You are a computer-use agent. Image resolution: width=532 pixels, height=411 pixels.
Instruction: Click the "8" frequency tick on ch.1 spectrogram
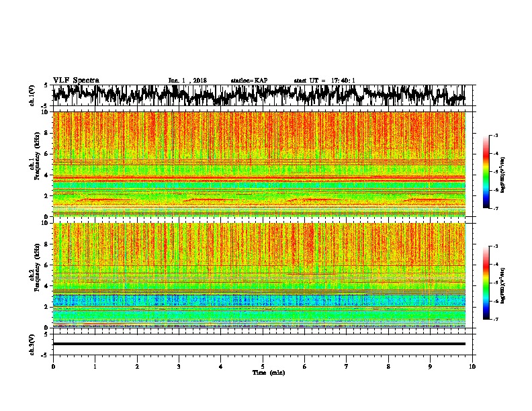coord(47,133)
